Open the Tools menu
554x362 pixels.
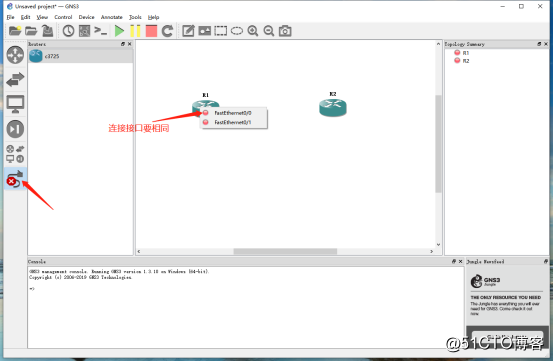135,17
